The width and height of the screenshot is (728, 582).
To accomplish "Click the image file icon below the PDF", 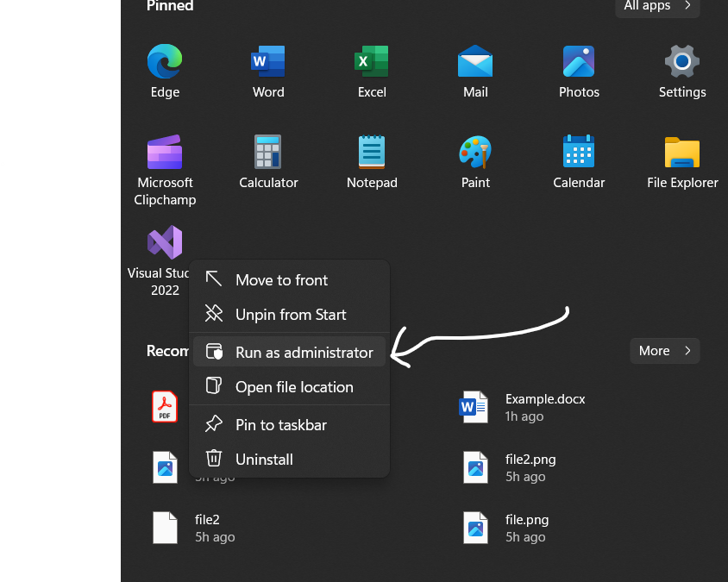I will 165,467.
